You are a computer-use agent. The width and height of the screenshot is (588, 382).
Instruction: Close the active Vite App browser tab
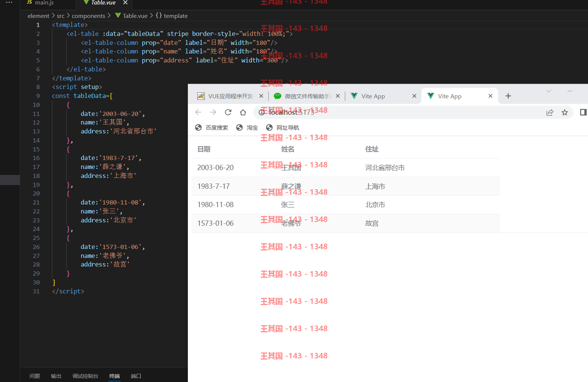click(x=490, y=96)
